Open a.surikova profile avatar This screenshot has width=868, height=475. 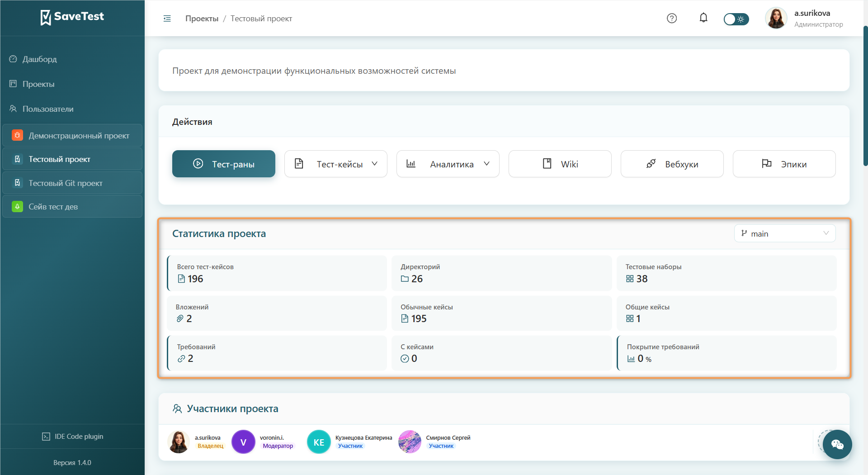click(776, 19)
